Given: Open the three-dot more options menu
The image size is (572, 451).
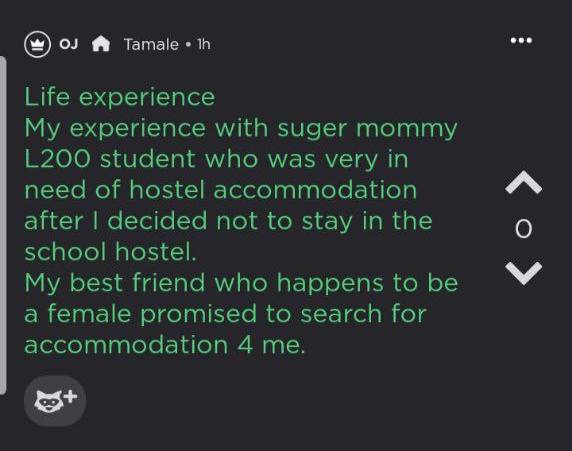Looking at the screenshot, I should pos(521,40).
